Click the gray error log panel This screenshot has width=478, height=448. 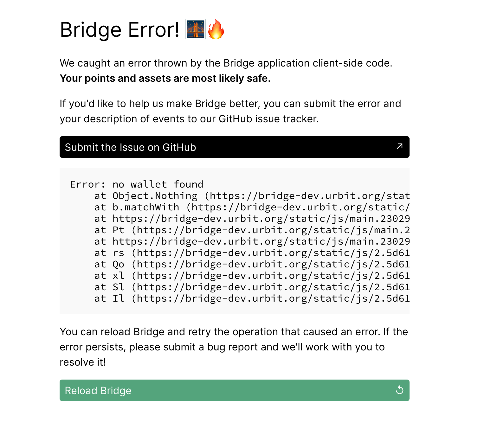coord(235,241)
